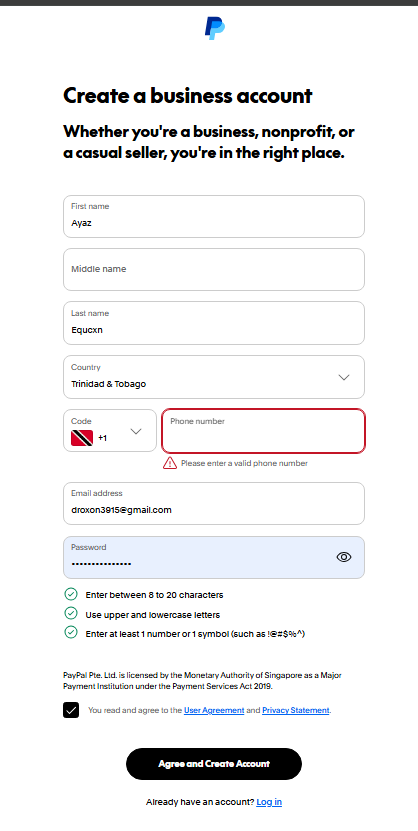Expand the Country dropdown chevron
Image resolution: width=418 pixels, height=831 pixels.
(344, 377)
